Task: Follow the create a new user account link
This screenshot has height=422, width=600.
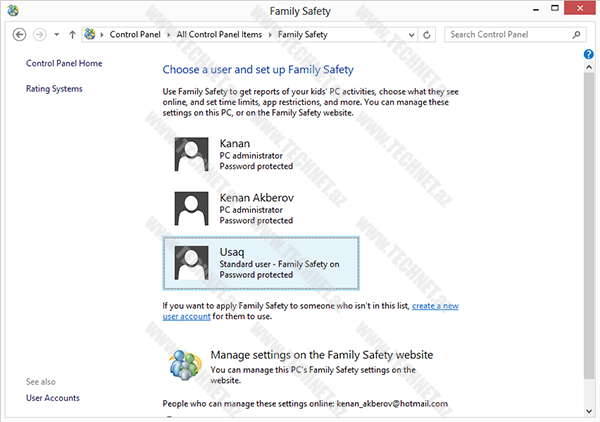Action: point(435,306)
